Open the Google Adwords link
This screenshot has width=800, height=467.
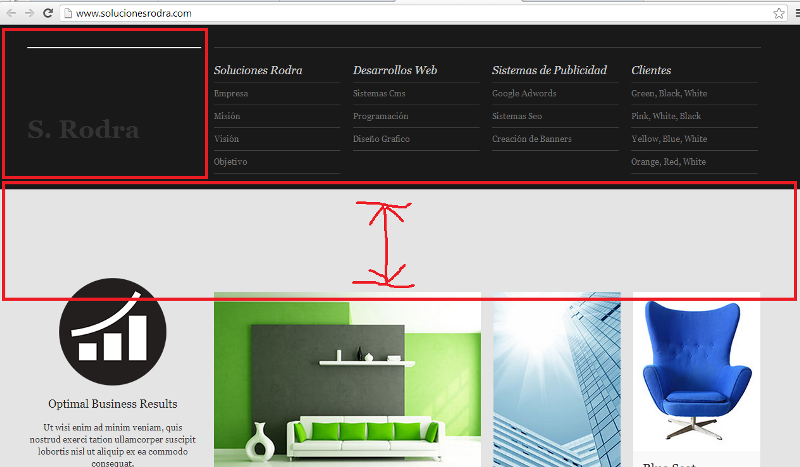point(524,93)
